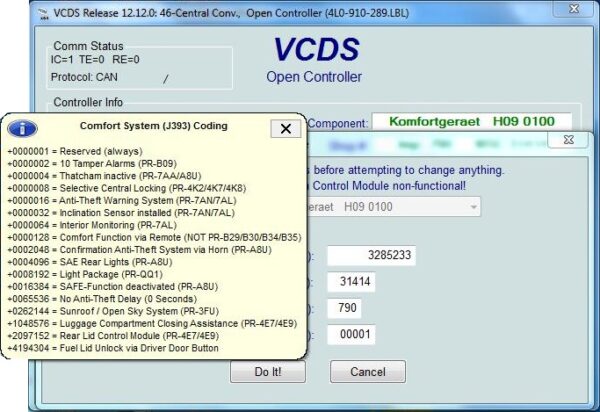Click the 'Open Controller' subtitle text
The height and width of the screenshot is (412, 600).
pyautogui.click(x=314, y=77)
